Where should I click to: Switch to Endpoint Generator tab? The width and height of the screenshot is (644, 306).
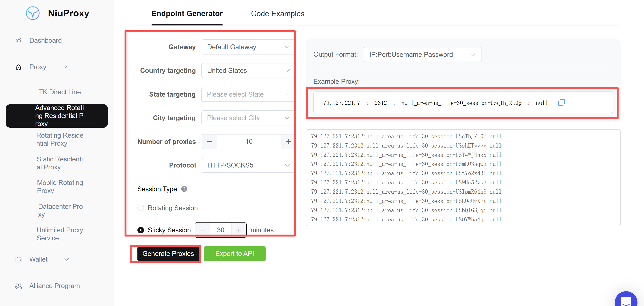point(187,13)
